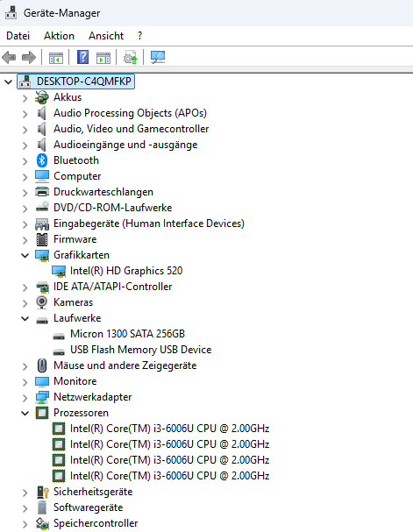
Task: Click the Kameras webcam icon
Action: (42, 302)
